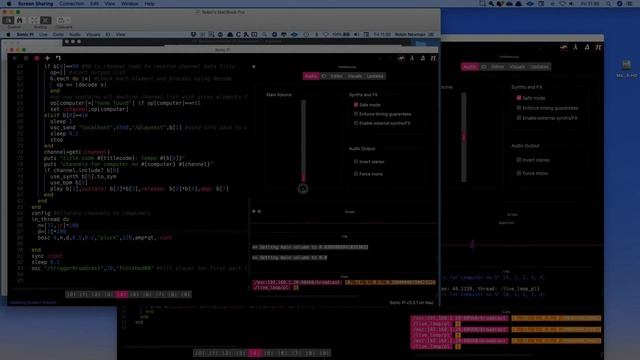Image resolution: width=640 pixels, height=360 pixels.
Task: Click volume slider handle in rear Sonic Pi window
Action: [464, 137]
